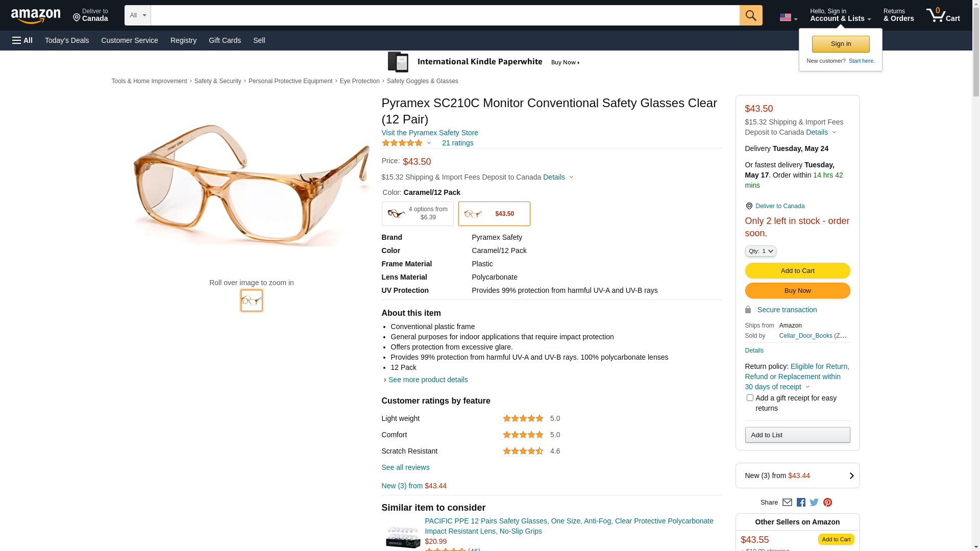Screen dimensions: 980x551
Task: Select the 4 options from $6.39 swatch
Action: coord(418,214)
